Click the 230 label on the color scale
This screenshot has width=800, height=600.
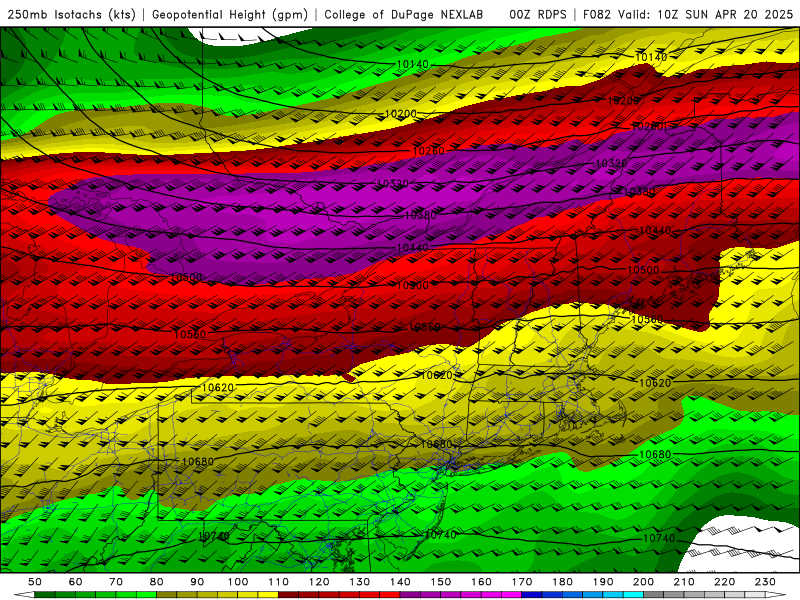(x=765, y=582)
